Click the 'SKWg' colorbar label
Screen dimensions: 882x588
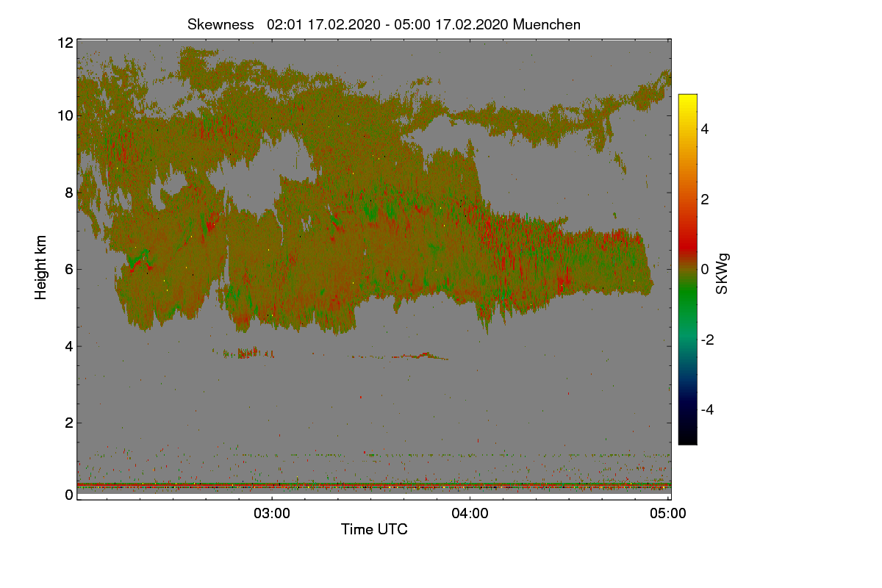[723, 273]
